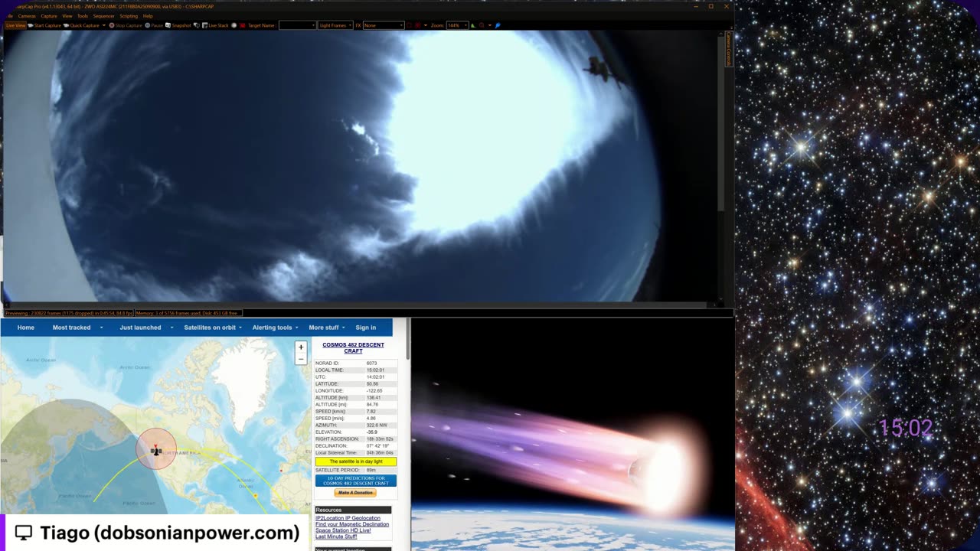Click the SATELLITE PERIOD row
This screenshot has height=551, width=980.
(x=356, y=470)
